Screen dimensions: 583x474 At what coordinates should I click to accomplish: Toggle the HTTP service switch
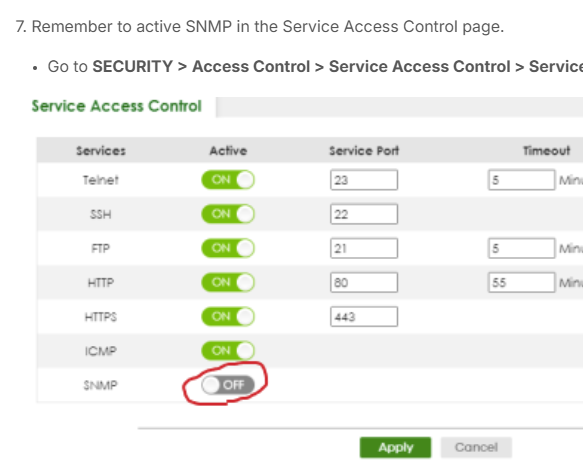pyautogui.click(x=228, y=283)
